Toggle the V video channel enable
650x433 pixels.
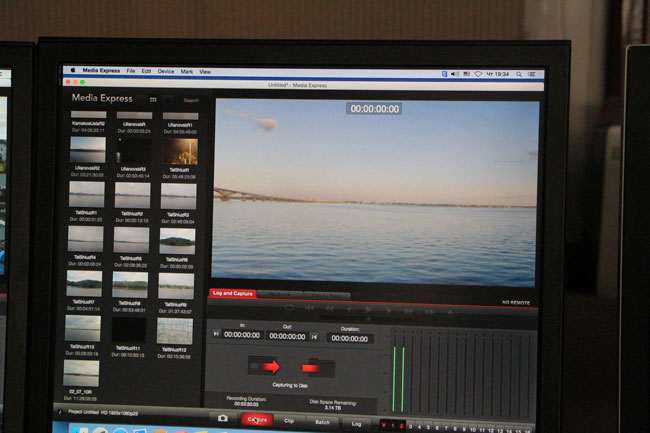[x=383, y=426]
